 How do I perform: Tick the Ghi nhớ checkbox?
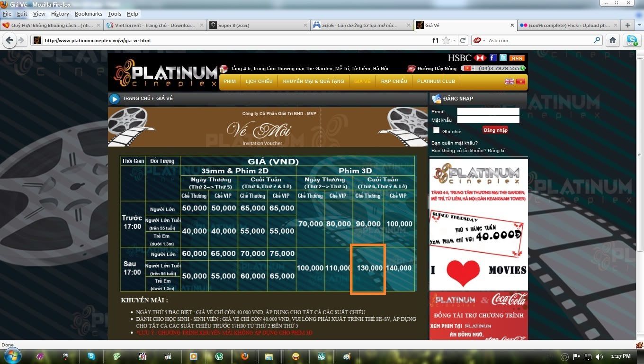(x=436, y=130)
